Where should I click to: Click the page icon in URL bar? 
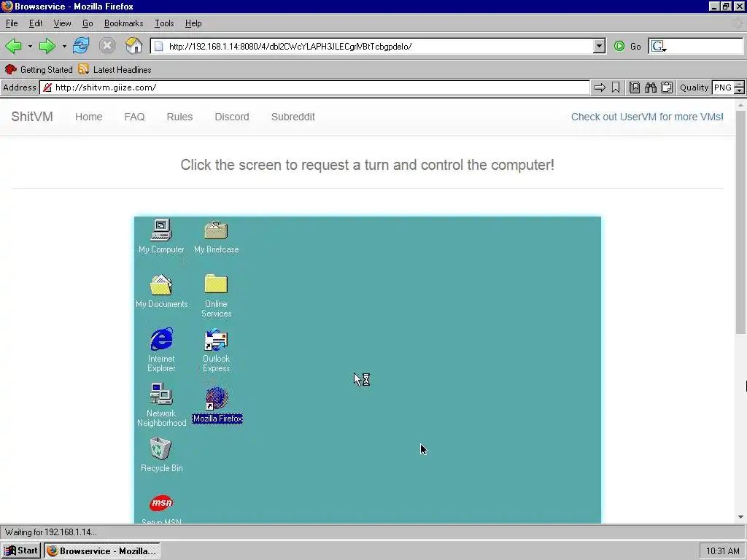coord(159,46)
